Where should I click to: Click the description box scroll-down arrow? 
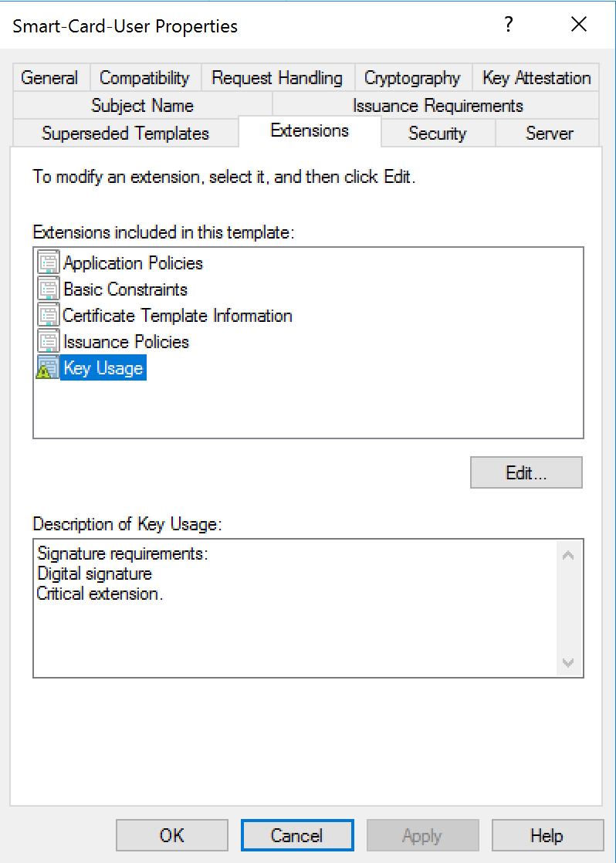[x=568, y=662]
